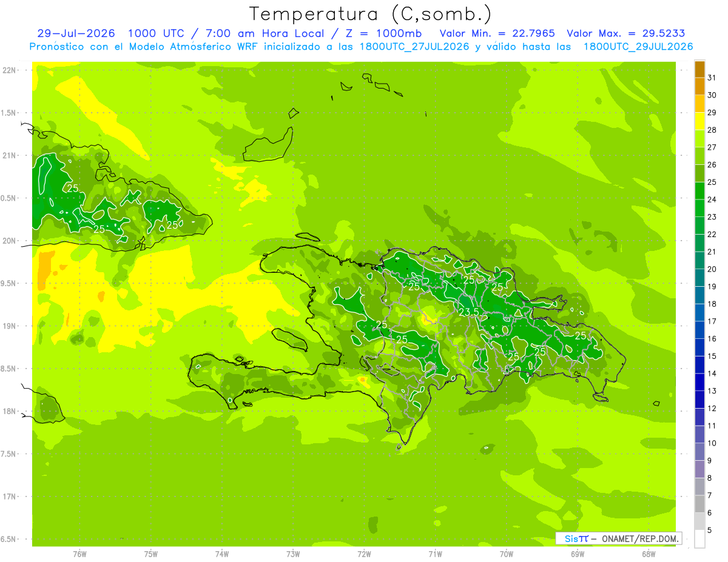Image resolution: width=728 pixels, height=562 pixels.
Task: Click the legend value "31"
Action: point(712,78)
